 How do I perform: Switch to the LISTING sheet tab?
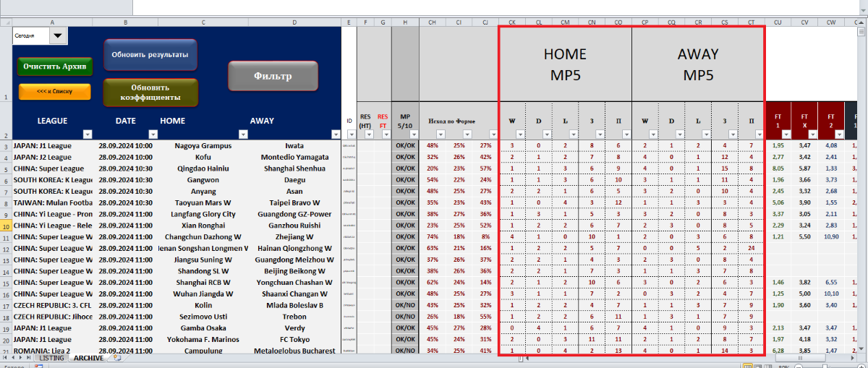coord(51,358)
